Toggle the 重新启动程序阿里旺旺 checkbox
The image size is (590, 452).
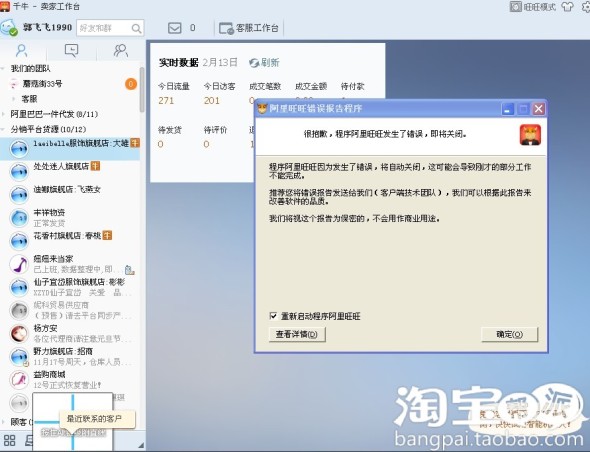pyautogui.click(x=274, y=316)
